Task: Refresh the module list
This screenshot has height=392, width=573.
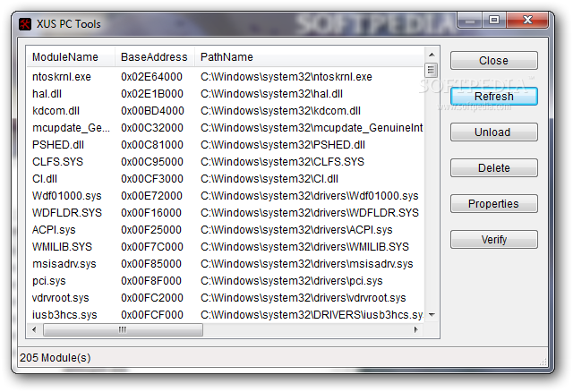Action: point(493,97)
